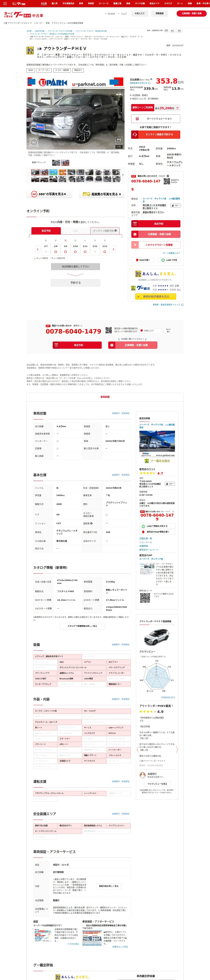This screenshot has width=210, height=980.
Task: Open カタログで車種情報を詳しく見る
Action: [82, 626]
